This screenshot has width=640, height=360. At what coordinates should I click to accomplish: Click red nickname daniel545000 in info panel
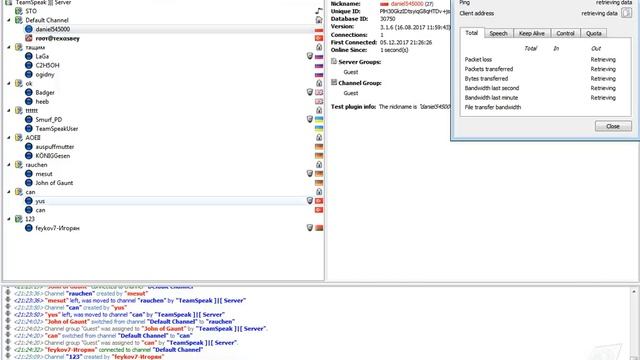(x=407, y=4)
